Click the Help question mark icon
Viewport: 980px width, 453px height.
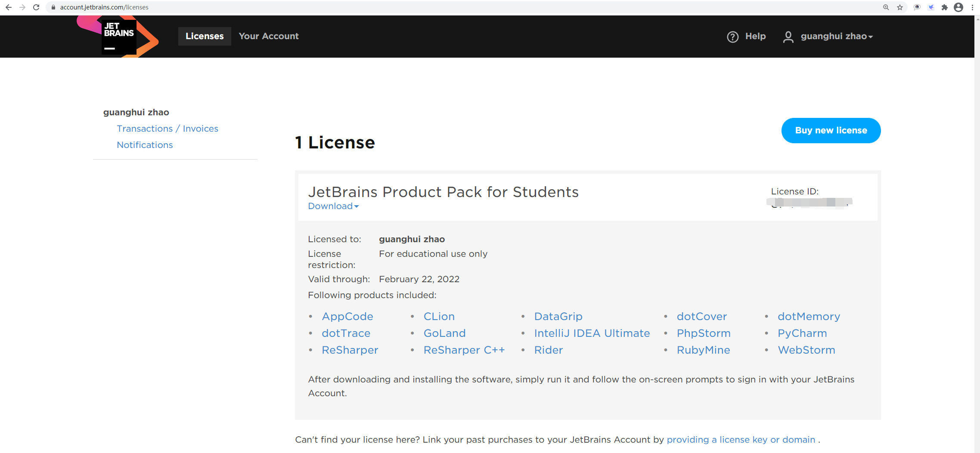[732, 37]
